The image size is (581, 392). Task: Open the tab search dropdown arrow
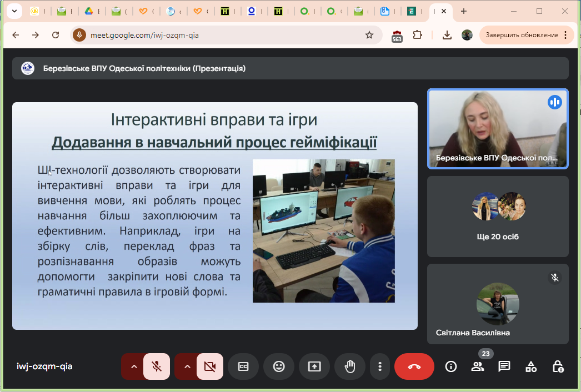coord(13,11)
